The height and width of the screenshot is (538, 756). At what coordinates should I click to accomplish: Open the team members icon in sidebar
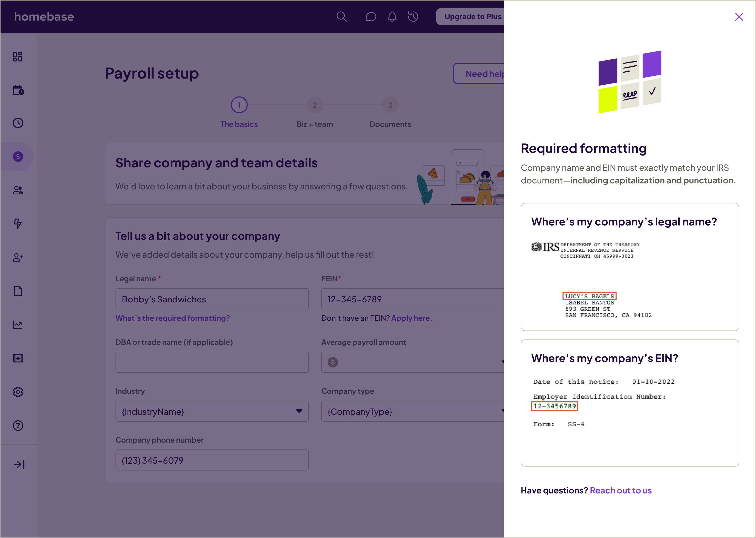pos(18,190)
